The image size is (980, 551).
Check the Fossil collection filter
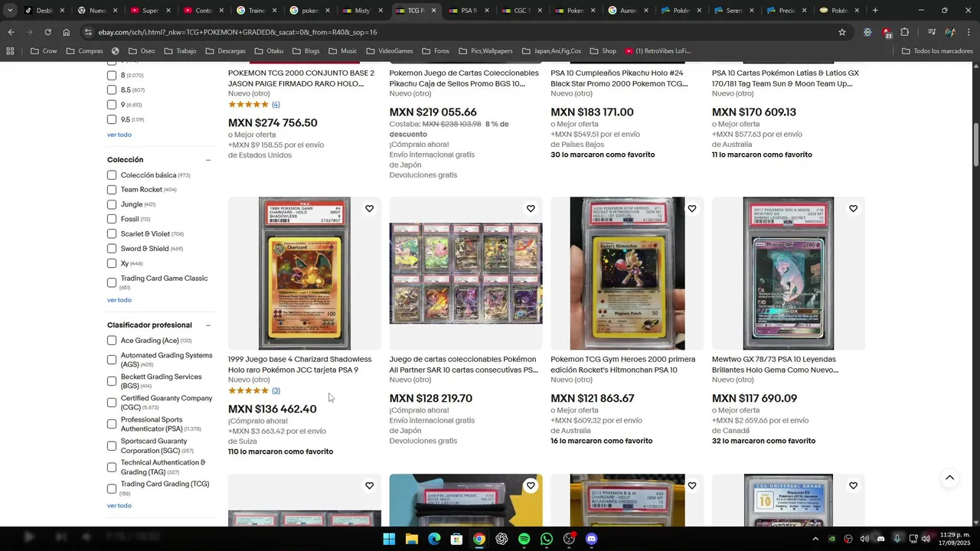pos(112,219)
